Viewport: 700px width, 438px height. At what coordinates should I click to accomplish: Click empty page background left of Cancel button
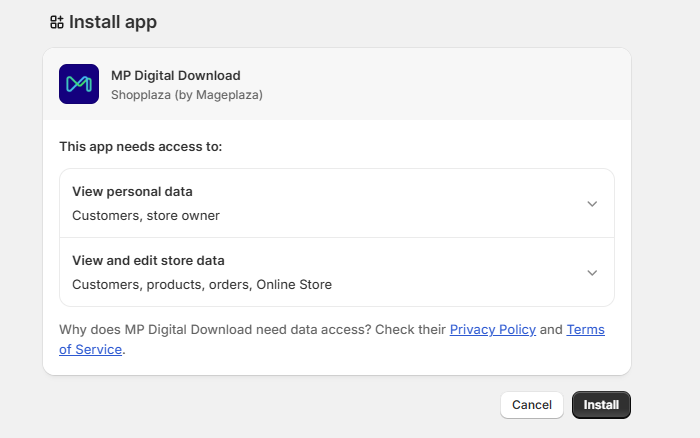coord(300,405)
